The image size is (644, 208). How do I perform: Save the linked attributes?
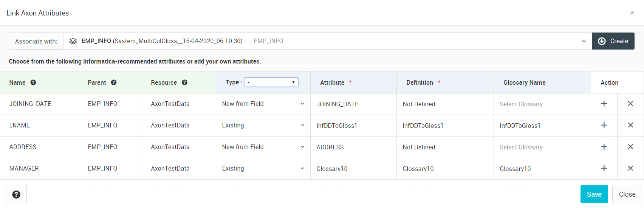594,194
